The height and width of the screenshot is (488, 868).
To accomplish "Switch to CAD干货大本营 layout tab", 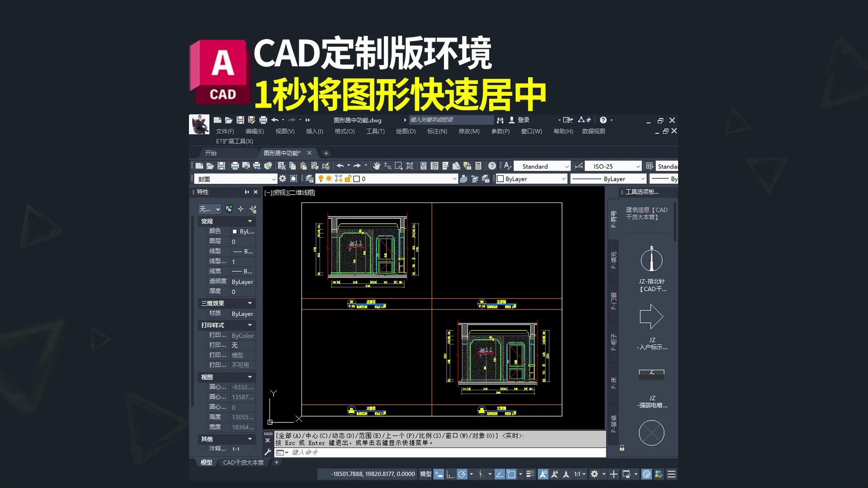I will [243, 462].
